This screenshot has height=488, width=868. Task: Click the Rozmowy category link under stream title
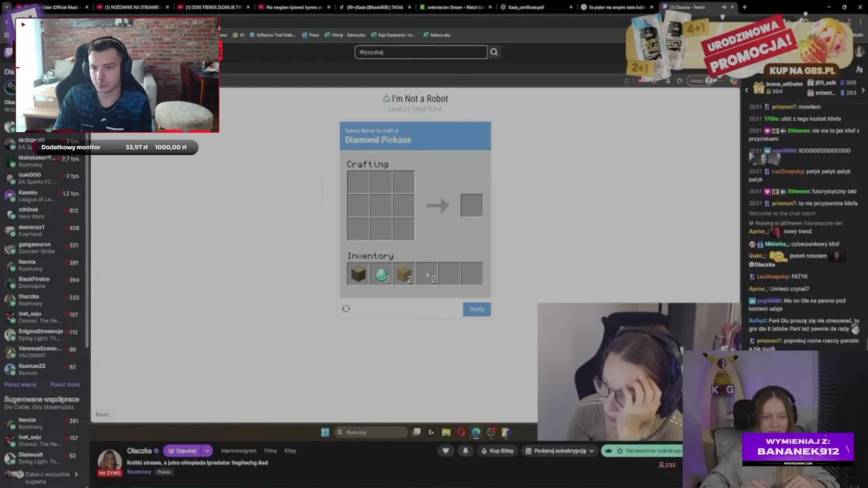139,472
